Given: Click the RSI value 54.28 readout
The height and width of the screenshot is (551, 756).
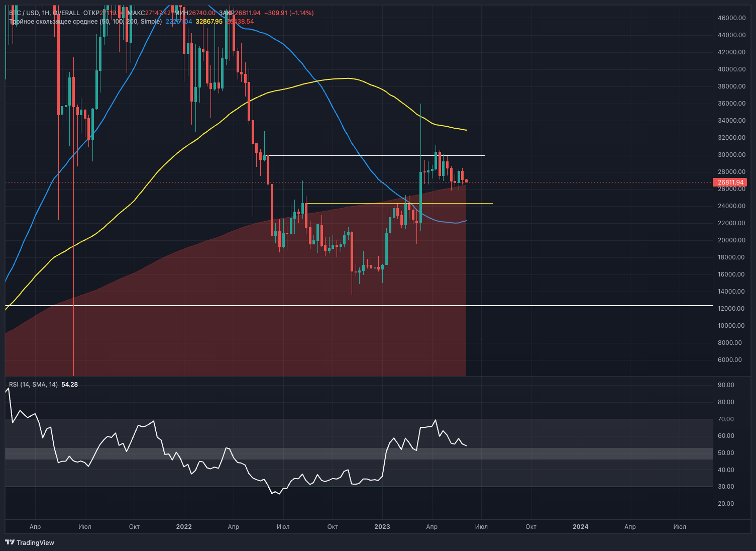Looking at the screenshot, I should pos(69,385).
